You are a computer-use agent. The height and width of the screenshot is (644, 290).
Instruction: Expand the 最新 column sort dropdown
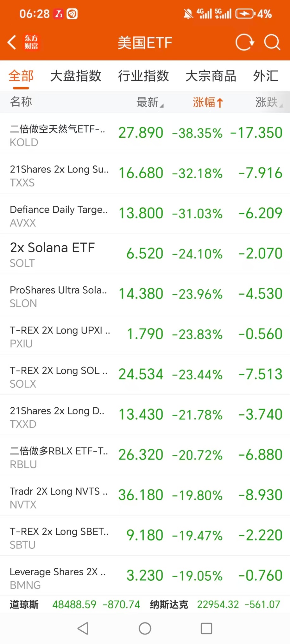coord(149,102)
